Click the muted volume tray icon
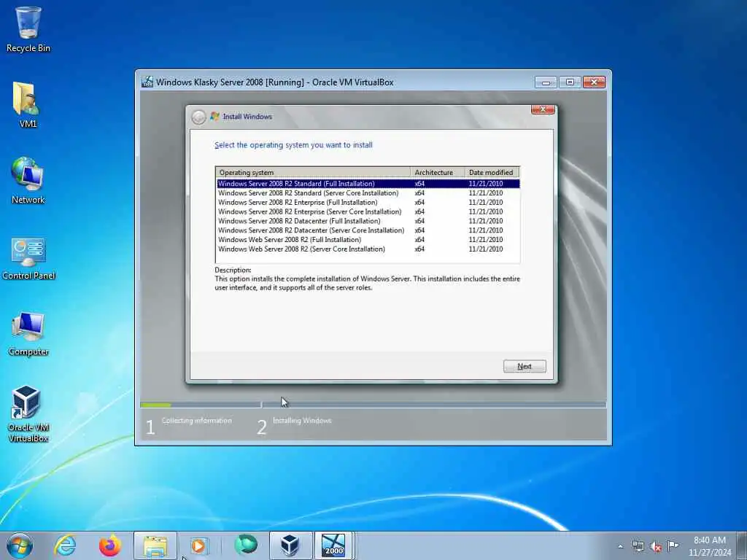The height and width of the screenshot is (560, 747). (656, 546)
